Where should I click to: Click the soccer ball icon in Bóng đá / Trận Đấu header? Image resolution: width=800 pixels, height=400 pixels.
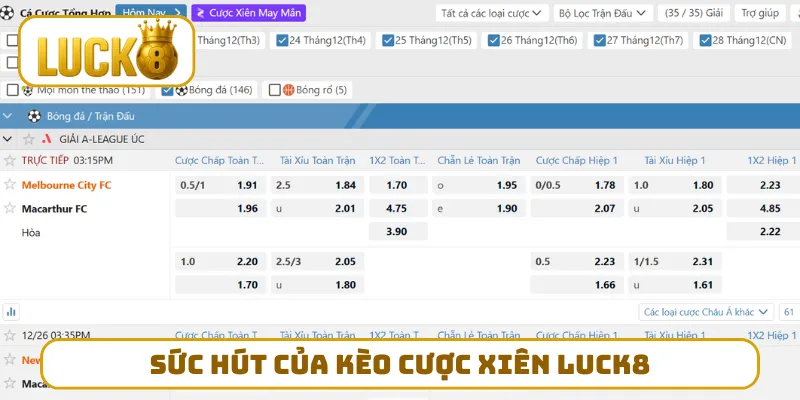(34, 116)
